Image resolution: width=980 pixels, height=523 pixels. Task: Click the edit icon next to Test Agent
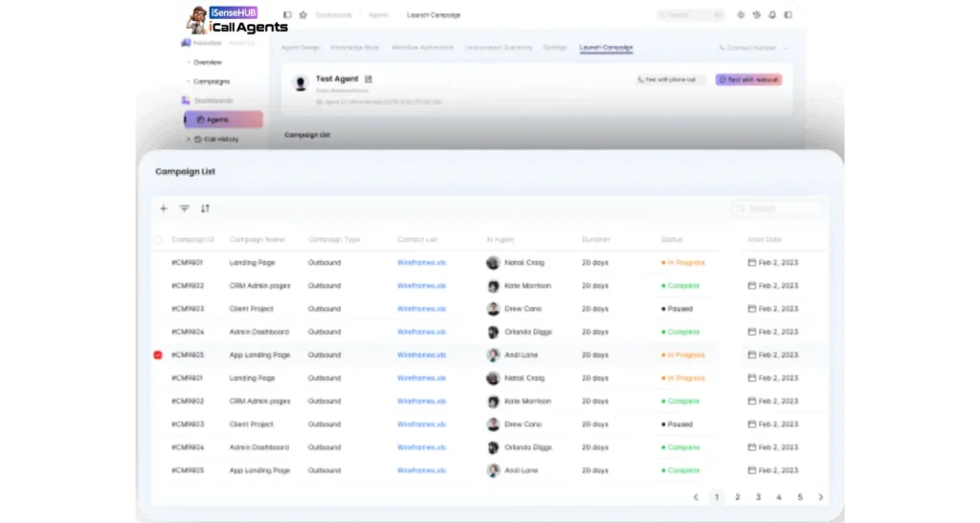[368, 78]
